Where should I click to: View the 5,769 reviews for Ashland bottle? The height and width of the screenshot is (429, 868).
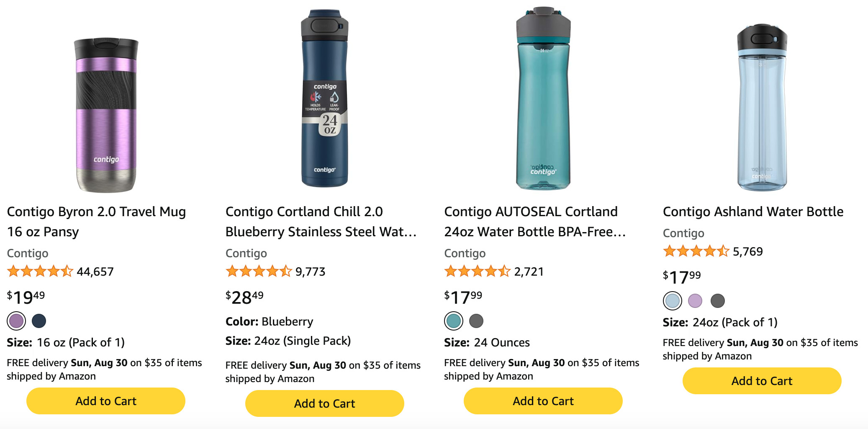coord(748,251)
